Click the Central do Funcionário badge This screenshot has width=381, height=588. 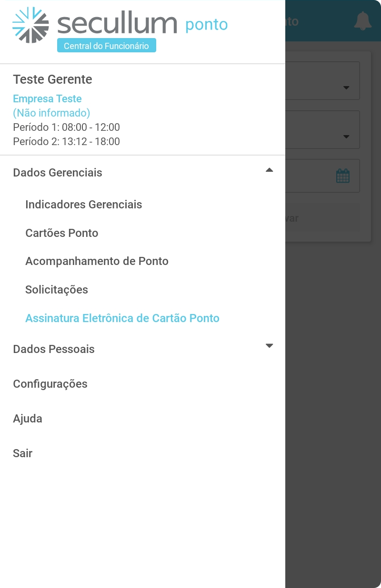click(106, 46)
